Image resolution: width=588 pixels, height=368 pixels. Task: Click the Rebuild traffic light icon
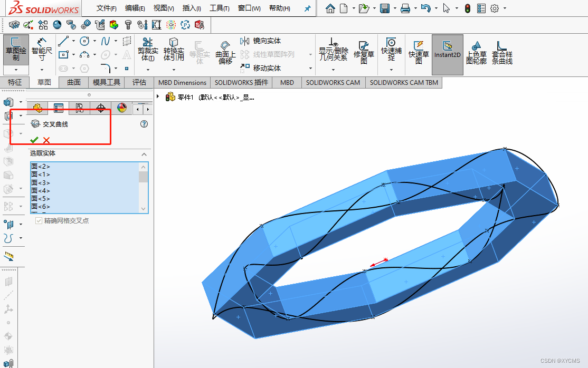point(467,8)
